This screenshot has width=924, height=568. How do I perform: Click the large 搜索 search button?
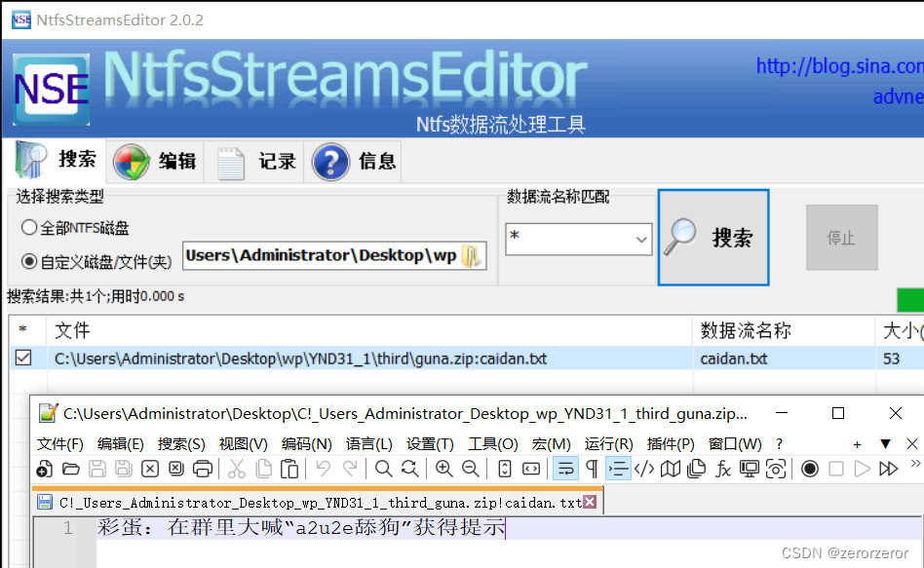point(713,238)
